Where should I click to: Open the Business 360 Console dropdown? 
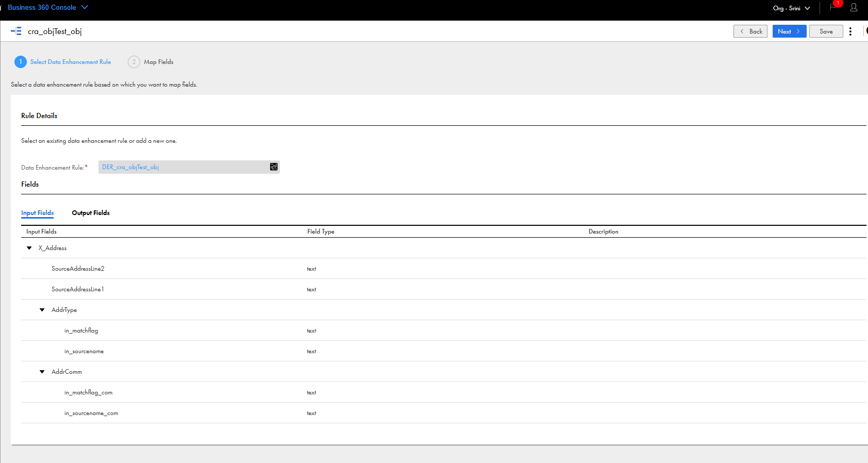[48, 7]
